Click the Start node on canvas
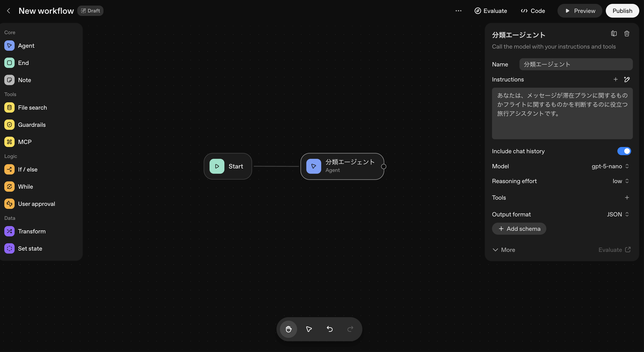This screenshot has height=352, width=644. click(x=228, y=166)
